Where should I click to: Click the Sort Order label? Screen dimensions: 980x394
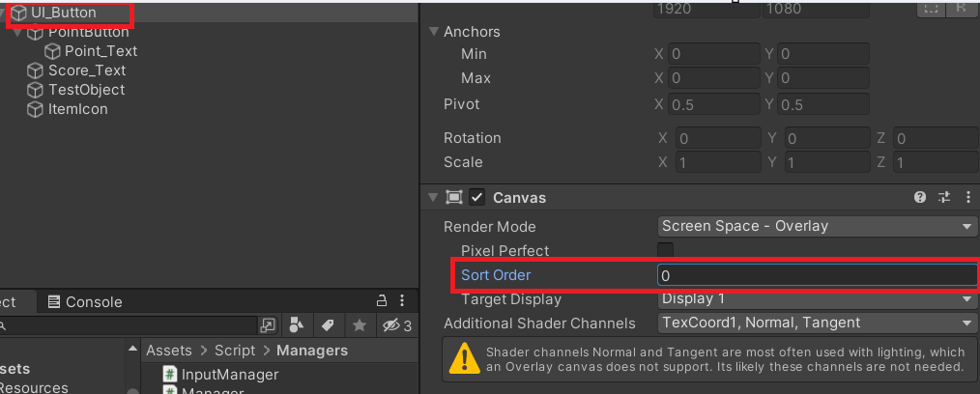pos(496,275)
